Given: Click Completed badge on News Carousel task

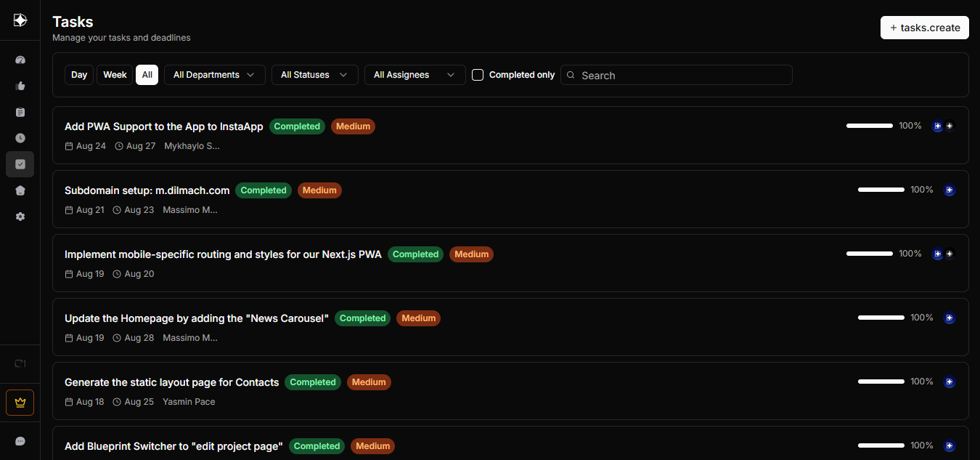Looking at the screenshot, I should (x=362, y=318).
